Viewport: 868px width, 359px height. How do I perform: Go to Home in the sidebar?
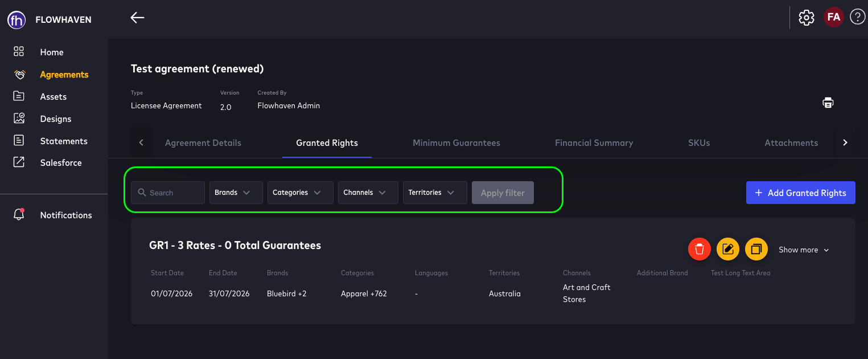(52, 52)
